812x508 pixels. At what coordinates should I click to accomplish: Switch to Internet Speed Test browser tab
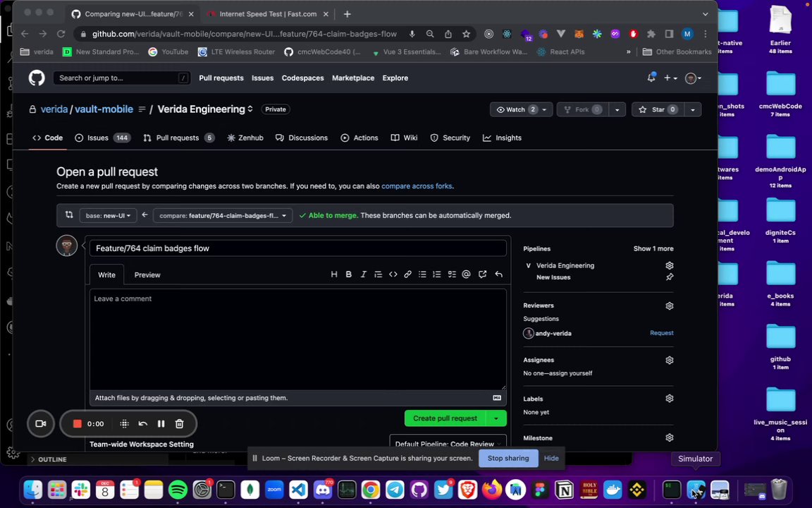269,14
